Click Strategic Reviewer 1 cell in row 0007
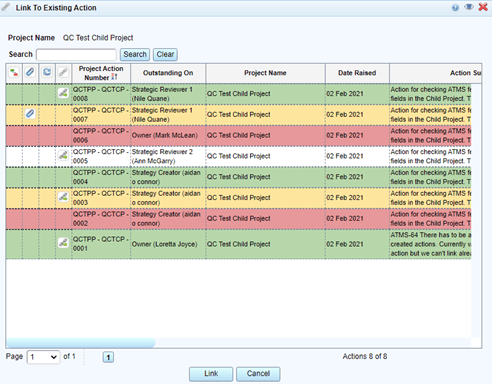The image size is (492, 384). [168, 115]
